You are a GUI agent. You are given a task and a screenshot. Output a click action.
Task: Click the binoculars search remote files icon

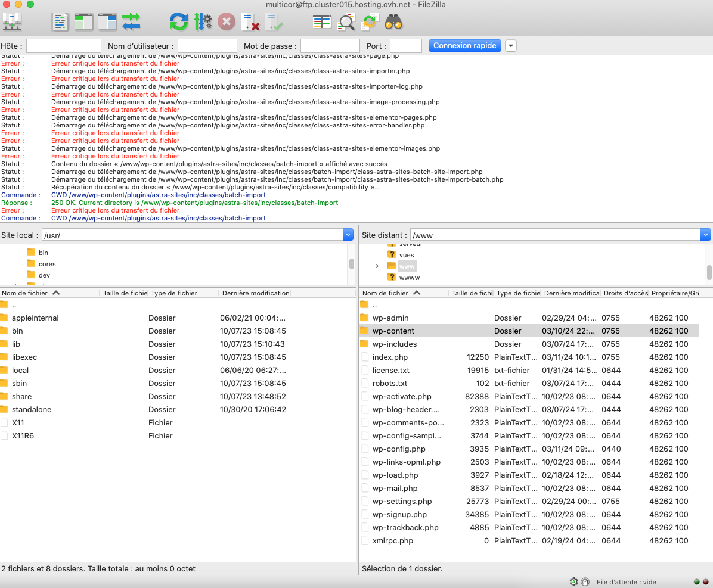[393, 22]
